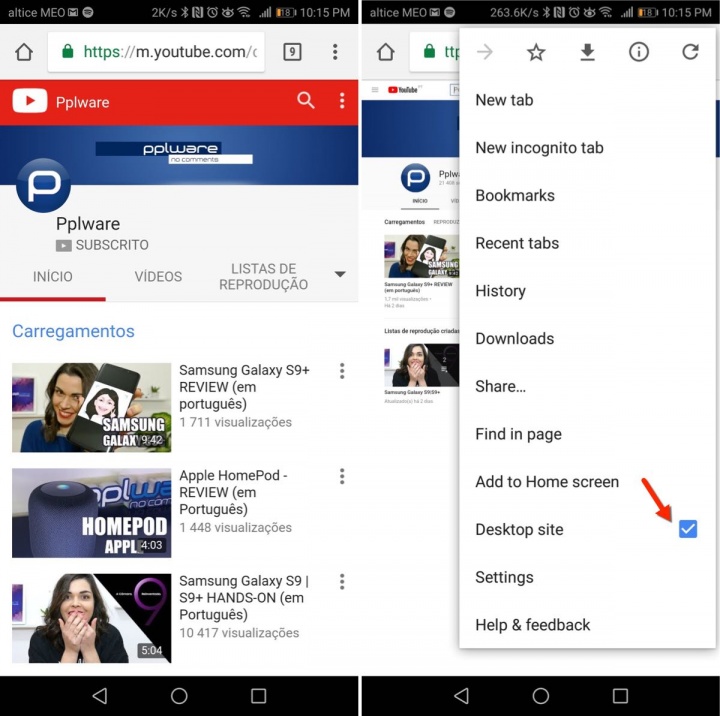Open Settings from the Chrome menu
Screen dimensions: 720x716
[587, 577]
